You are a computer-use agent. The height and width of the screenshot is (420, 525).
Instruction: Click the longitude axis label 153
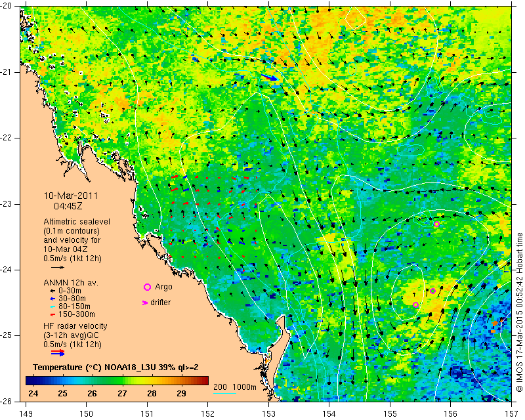(268, 414)
